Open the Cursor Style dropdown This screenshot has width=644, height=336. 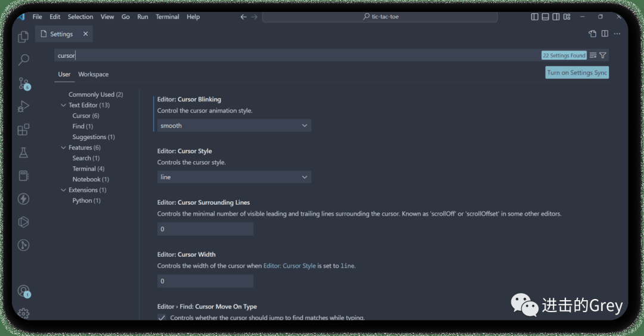(234, 177)
